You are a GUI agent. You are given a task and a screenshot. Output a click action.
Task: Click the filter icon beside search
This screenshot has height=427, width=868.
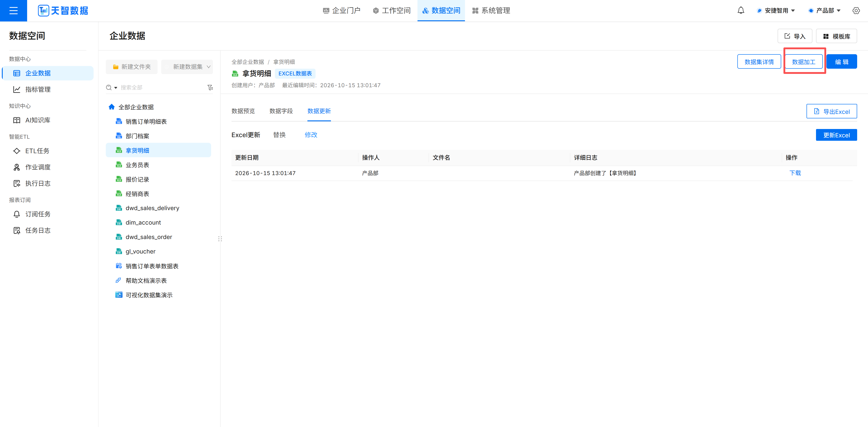(210, 88)
